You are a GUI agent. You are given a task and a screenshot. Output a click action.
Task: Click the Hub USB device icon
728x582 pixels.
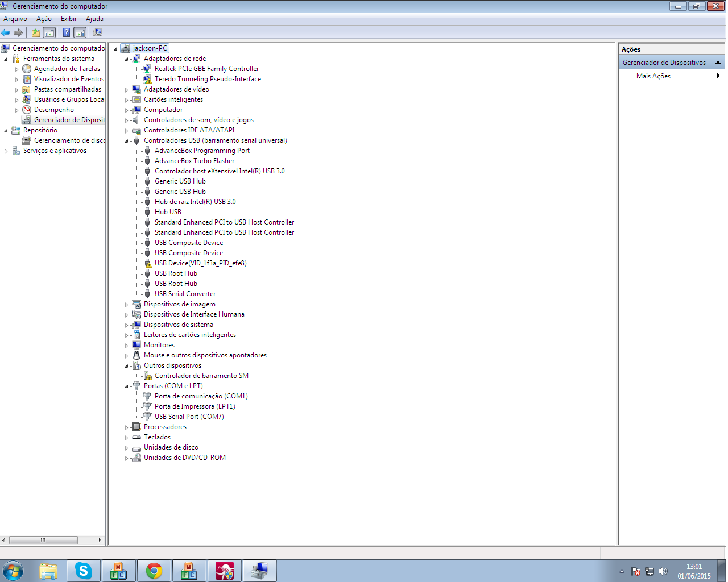(x=147, y=212)
